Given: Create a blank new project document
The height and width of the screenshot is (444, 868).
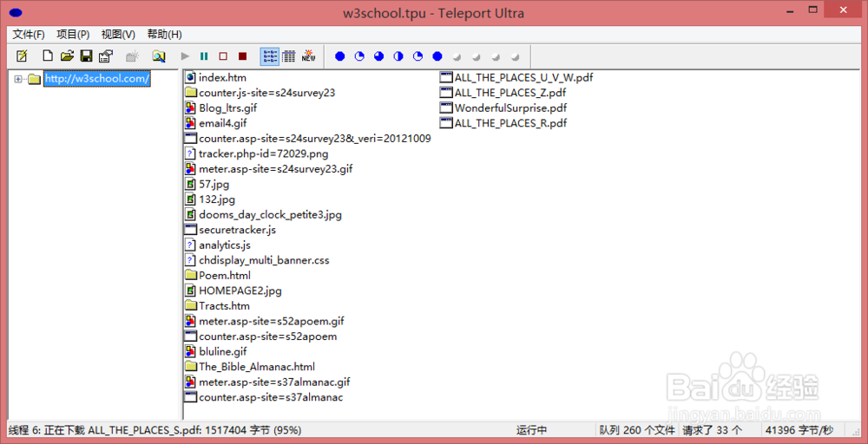Looking at the screenshot, I should [49, 55].
